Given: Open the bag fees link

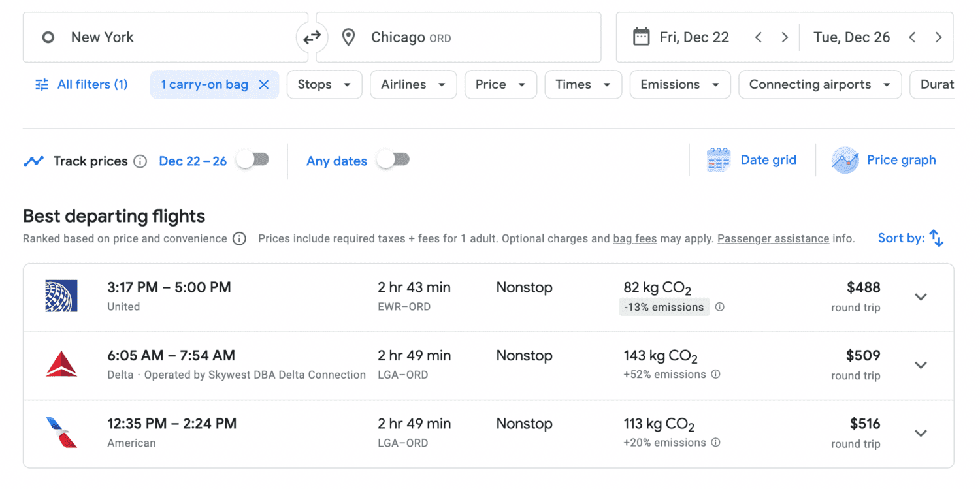Looking at the screenshot, I should 634,238.
